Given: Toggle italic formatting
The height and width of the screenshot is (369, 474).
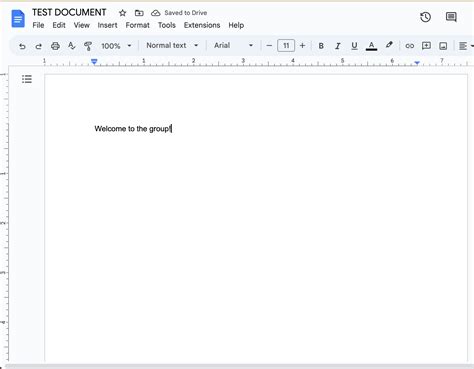Looking at the screenshot, I should 337,46.
